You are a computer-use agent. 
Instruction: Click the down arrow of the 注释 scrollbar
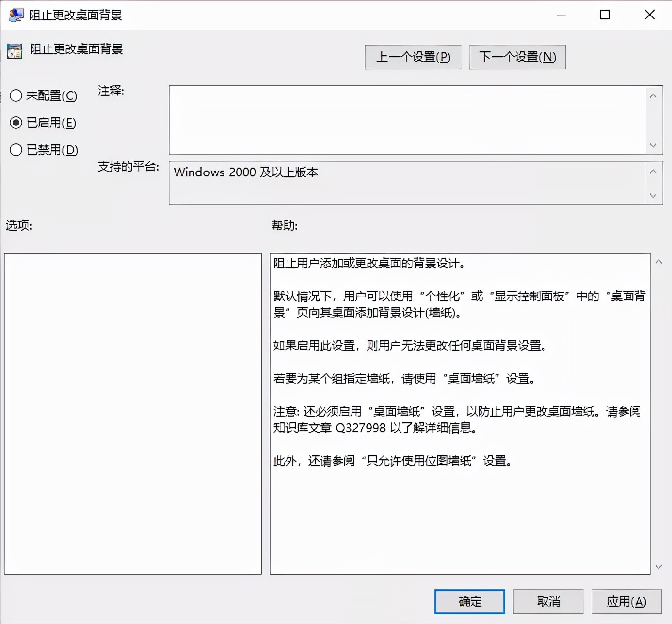click(653, 146)
